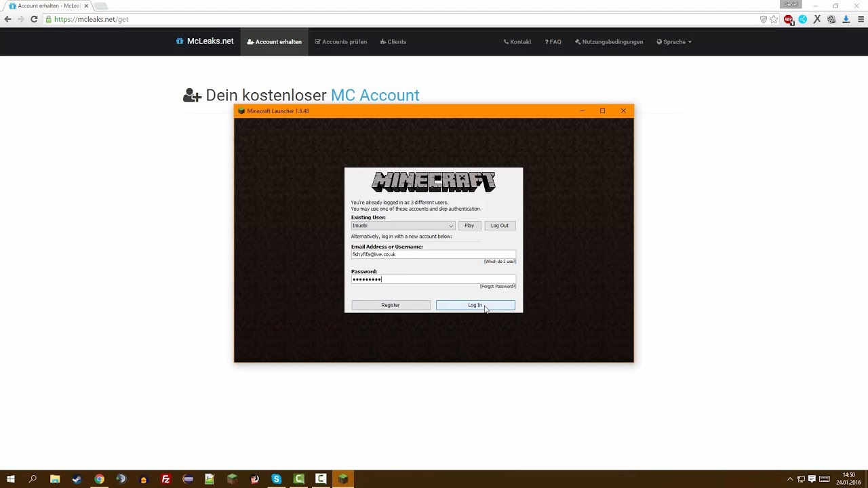
Task: Open the Nutzungsbedingungen nav item
Action: point(609,42)
